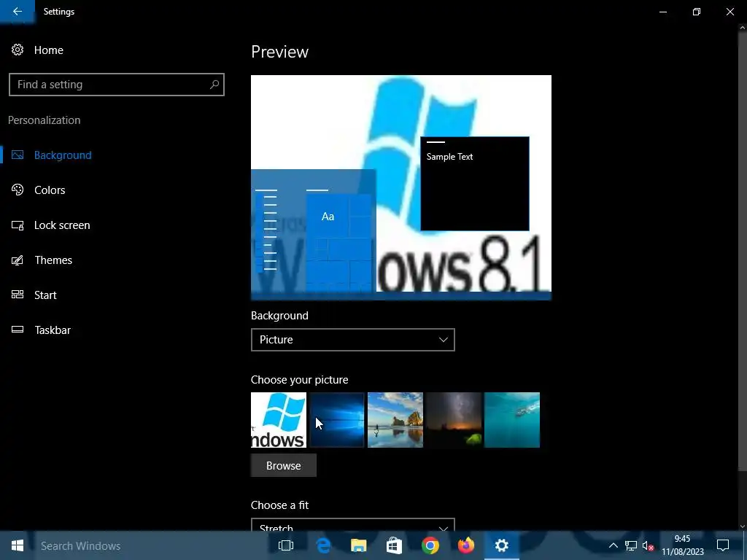This screenshot has height=560, width=747.
Task: Choose the beach rocks wallpaper thumbnail
Action: 395,420
